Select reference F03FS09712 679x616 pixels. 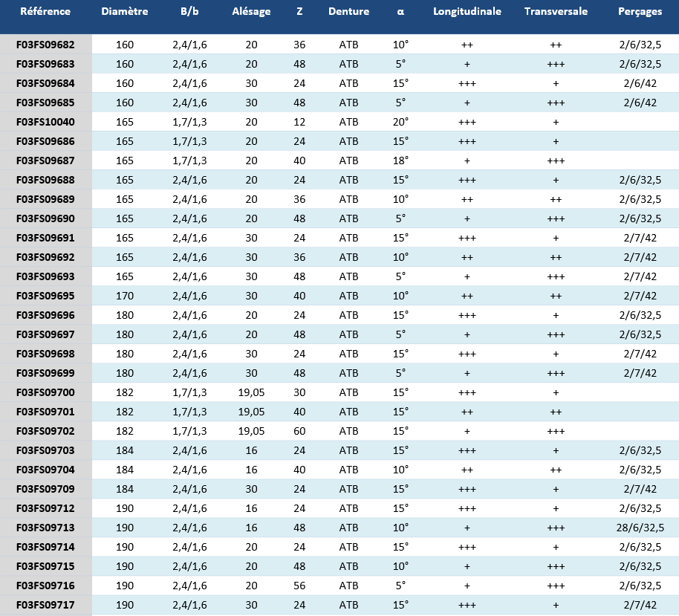tap(45, 508)
